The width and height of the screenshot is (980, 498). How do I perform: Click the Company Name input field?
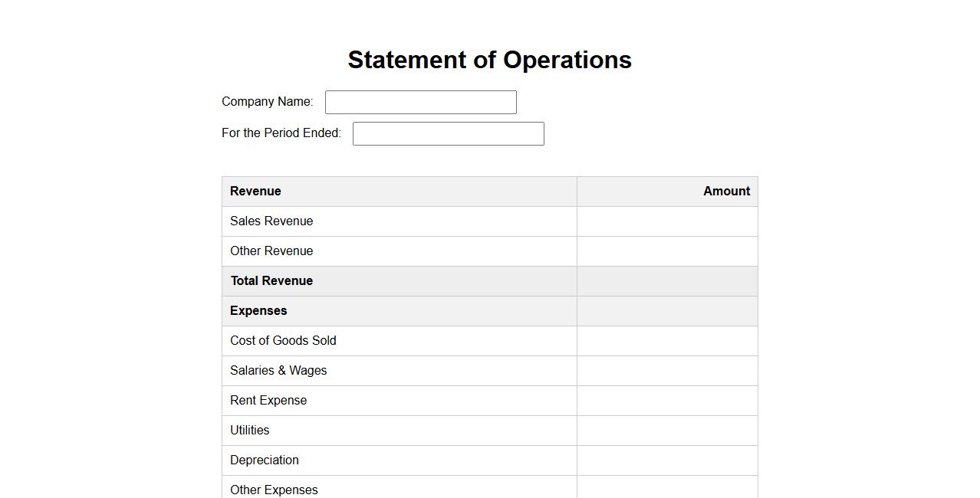[420, 102]
